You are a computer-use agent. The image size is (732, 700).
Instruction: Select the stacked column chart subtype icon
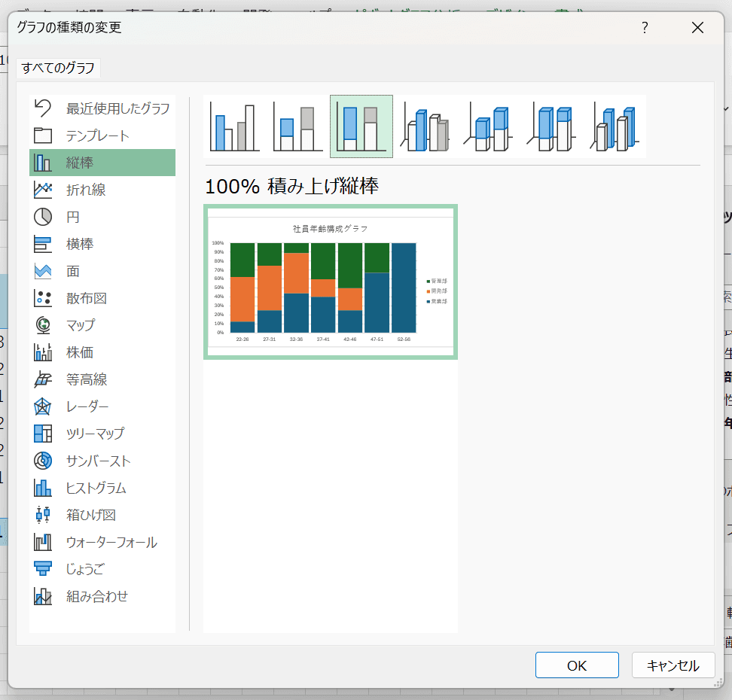[x=297, y=126]
